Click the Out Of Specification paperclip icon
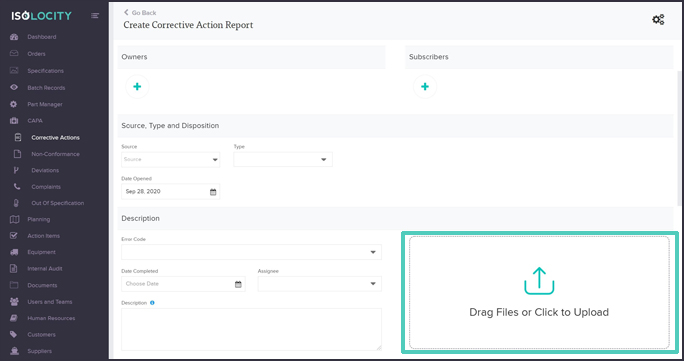Viewport: 684px width, 361px height. pos(17,203)
